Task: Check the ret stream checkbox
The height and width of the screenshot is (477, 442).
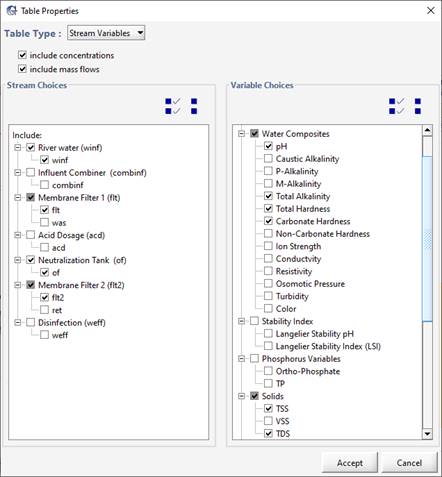Action: click(x=44, y=310)
